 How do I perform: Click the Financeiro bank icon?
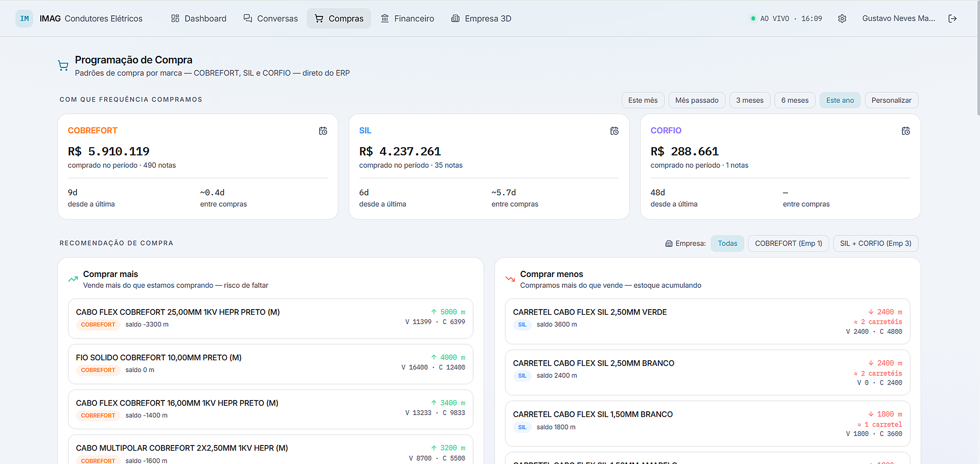[x=385, y=18]
